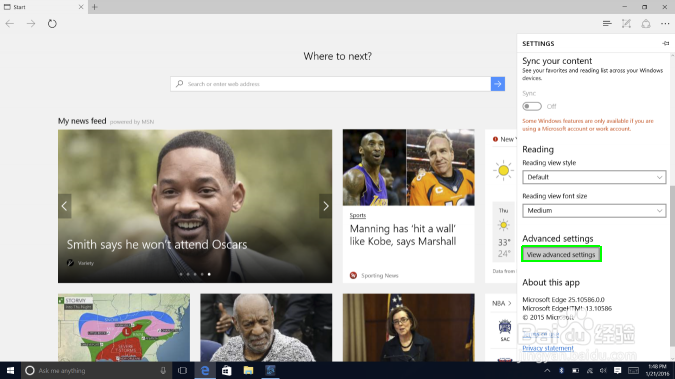Click the Cortana Ask me anything box
This screenshot has height=379, width=675.
(x=96, y=370)
